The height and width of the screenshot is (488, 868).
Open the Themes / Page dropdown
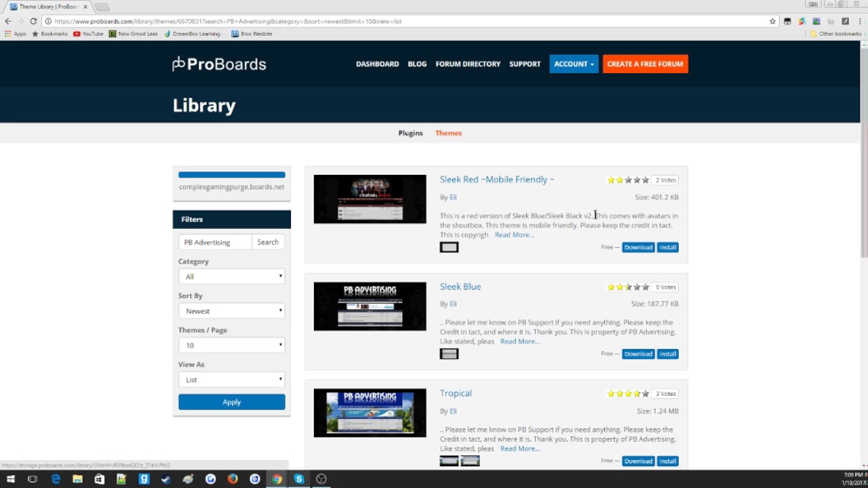point(232,345)
